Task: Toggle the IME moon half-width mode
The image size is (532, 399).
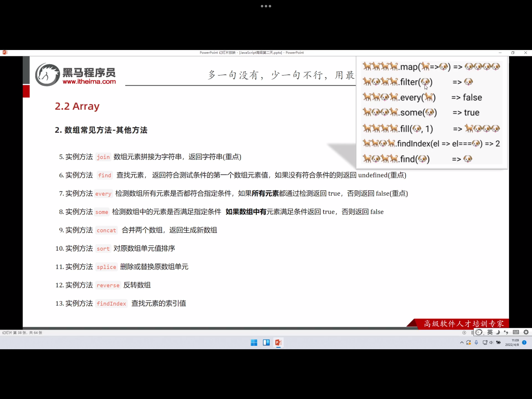Action: coord(498,332)
